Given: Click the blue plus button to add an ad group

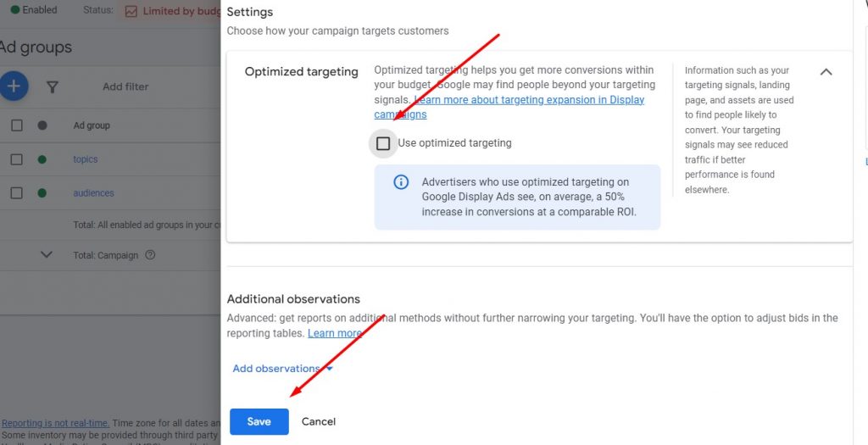Looking at the screenshot, I should point(14,86).
